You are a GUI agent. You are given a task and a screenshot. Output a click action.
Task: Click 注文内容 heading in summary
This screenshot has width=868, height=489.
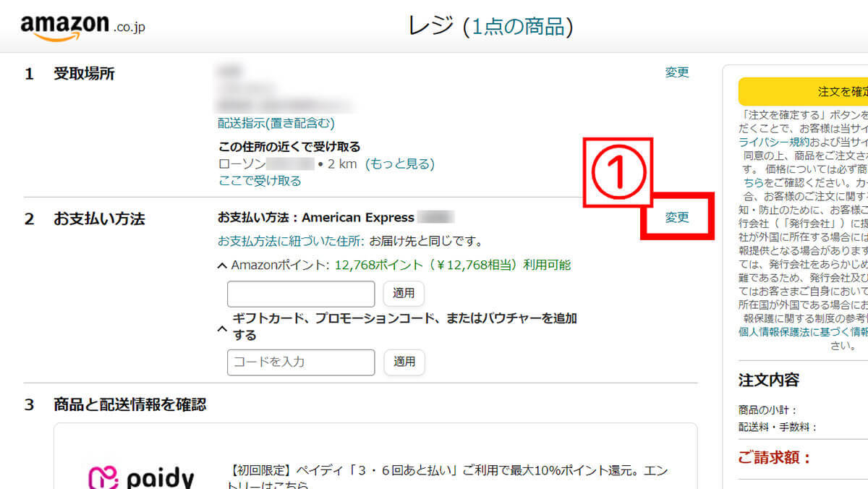pyautogui.click(x=769, y=380)
